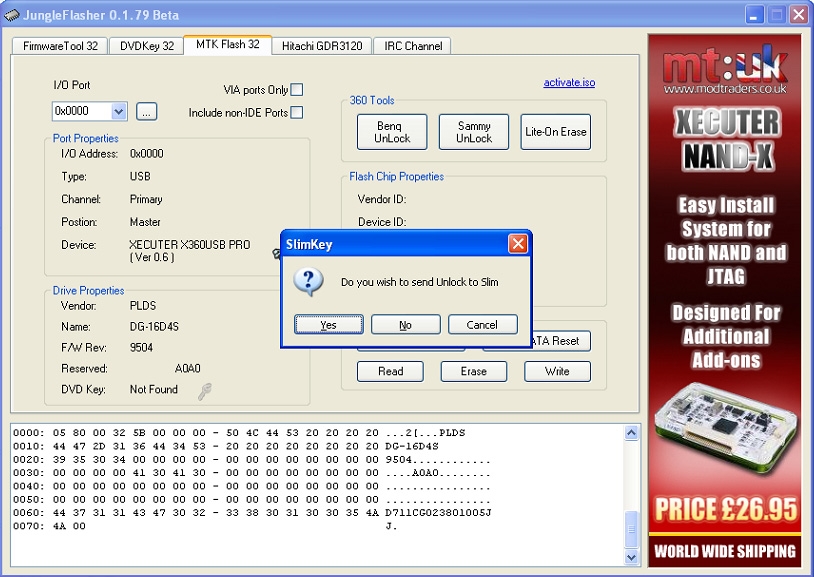Click the partially hidden ATA Reset button
The image size is (814, 577).
click(561, 341)
